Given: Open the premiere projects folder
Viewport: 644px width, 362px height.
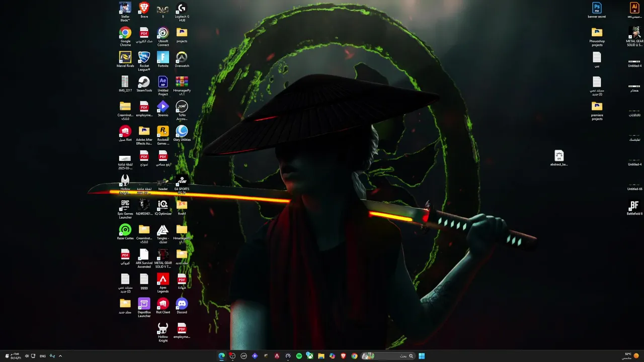Looking at the screenshot, I should [597, 110].
